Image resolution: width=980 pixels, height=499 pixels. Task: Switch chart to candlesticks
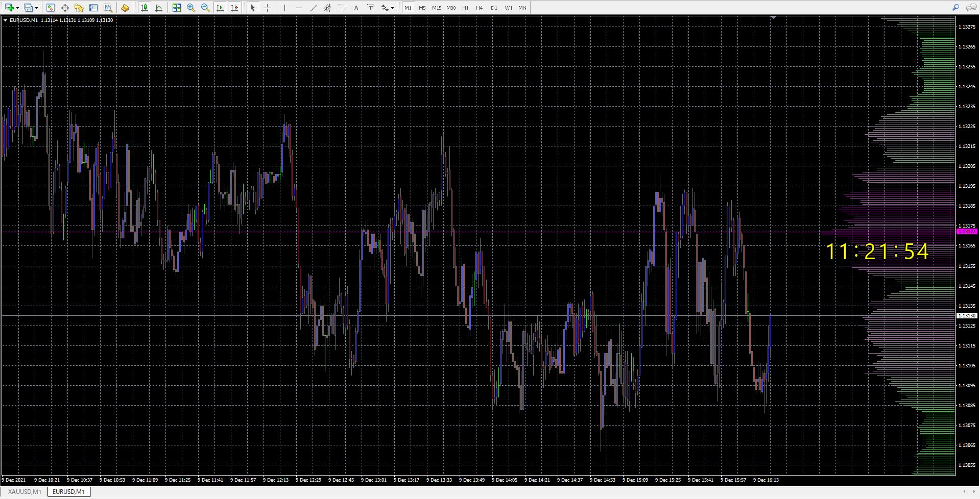(x=145, y=8)
